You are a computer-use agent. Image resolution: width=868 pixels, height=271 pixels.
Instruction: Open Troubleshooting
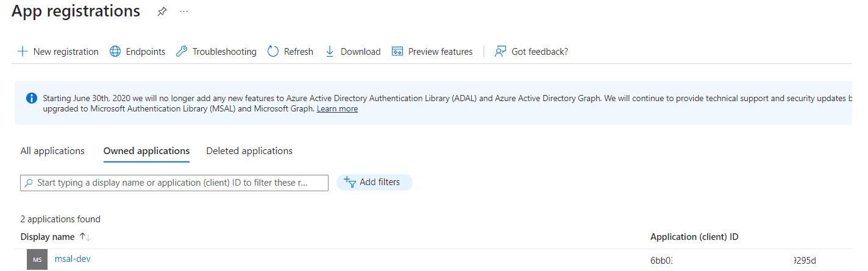click(216, 52)
